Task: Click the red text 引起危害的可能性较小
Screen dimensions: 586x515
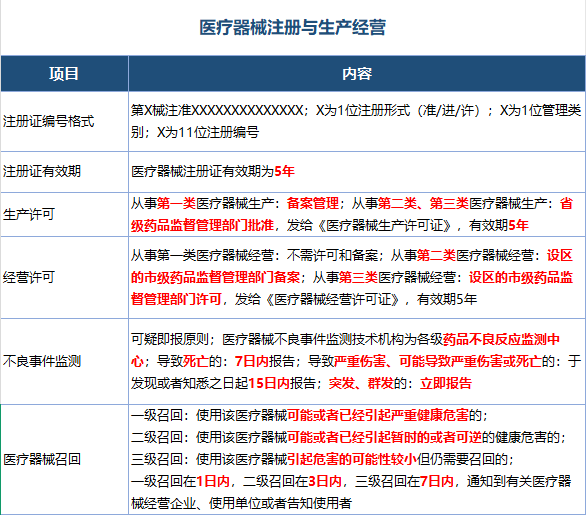Action: 352,459
